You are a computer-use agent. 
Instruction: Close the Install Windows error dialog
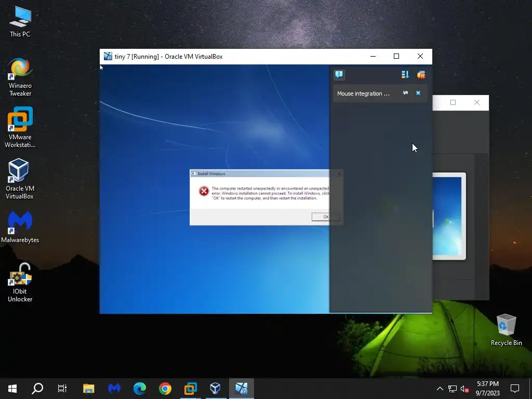coord(339,174)
